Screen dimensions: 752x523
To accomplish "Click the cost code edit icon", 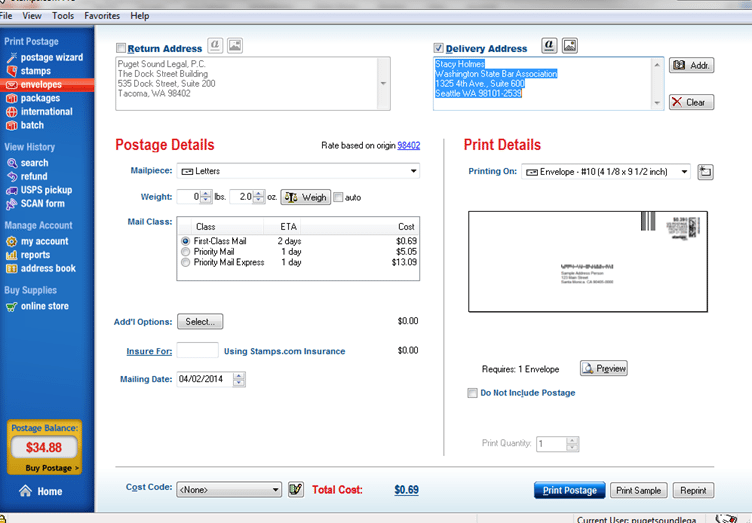I will click(296, 489).
